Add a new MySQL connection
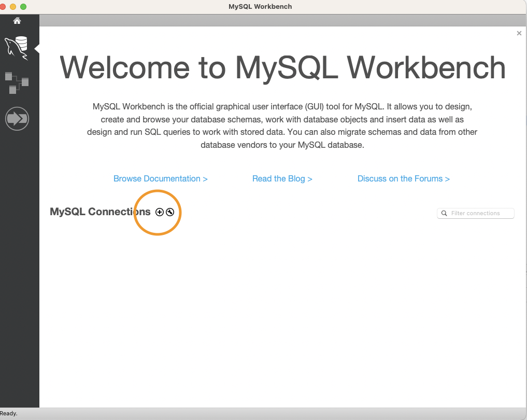Screen dimensions: 527x420 pyautogui.click(x=159, y=212)
